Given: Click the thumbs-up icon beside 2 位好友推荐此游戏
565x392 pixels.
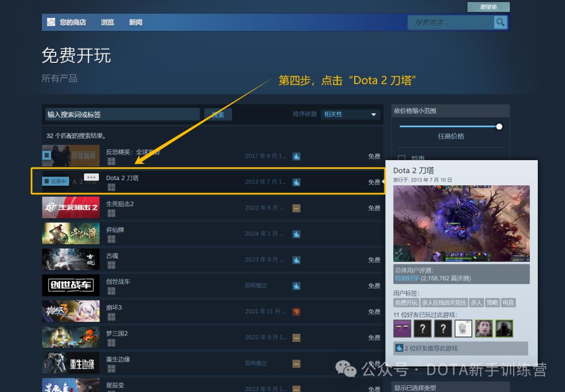Looking at the screenshot, I should coord(399,348).
